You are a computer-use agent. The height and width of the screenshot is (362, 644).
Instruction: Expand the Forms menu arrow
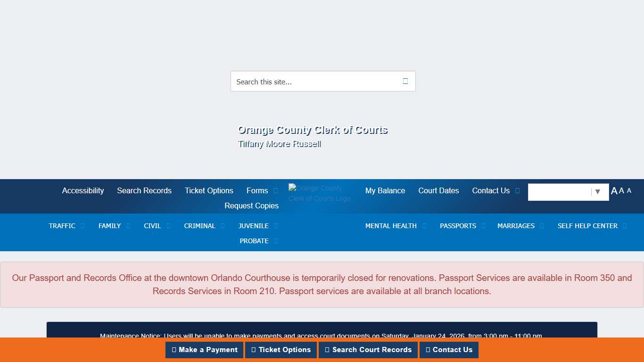point(276,191)
